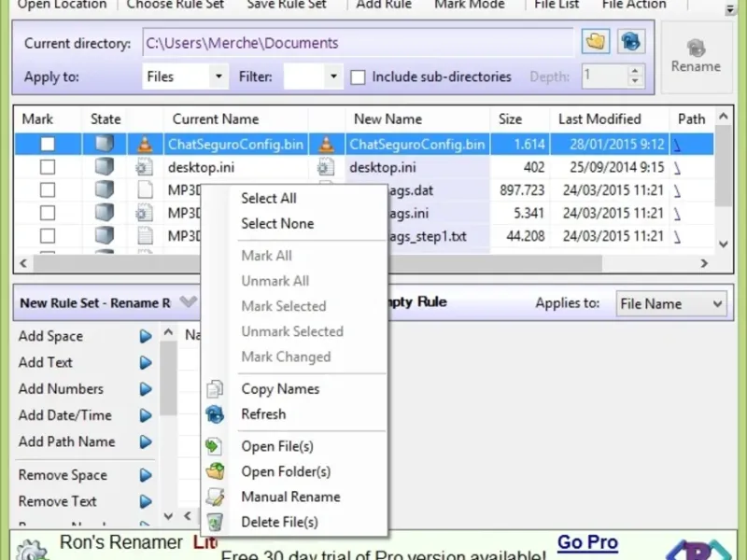This screenshot has width=747, height=560.
Task: Click the VLC cone icon before Current Name ChatSeguroConfig.bin
Action: (145, 144)
